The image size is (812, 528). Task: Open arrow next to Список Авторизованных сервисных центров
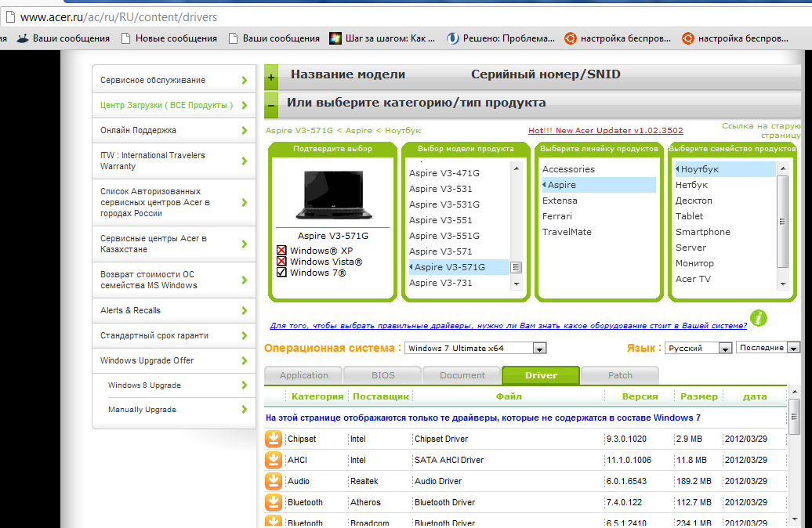click(x=245, y=202)
